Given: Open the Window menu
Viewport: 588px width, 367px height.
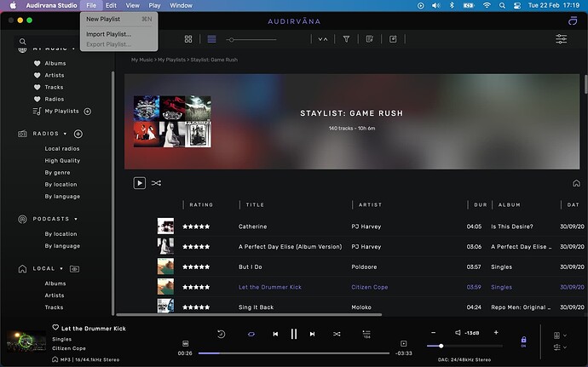Looking at the screenshot, I should (182, 6).
